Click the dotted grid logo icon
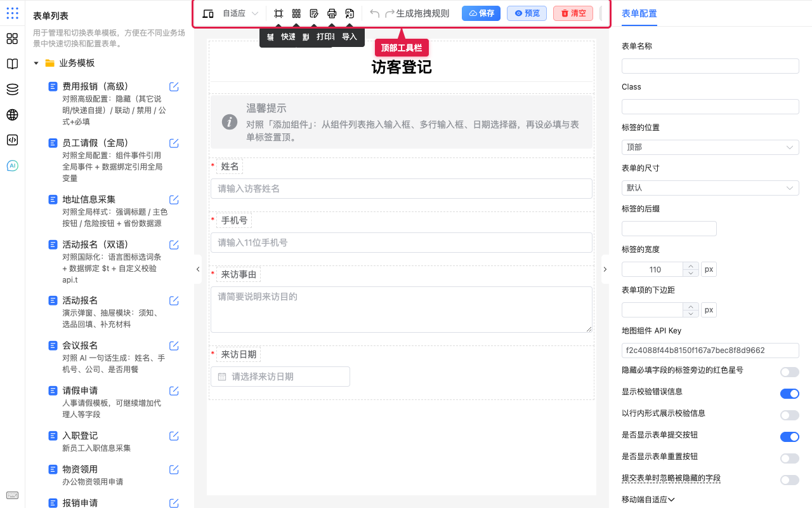The height and width of the screenshot is (508, 812). (12, 13)
